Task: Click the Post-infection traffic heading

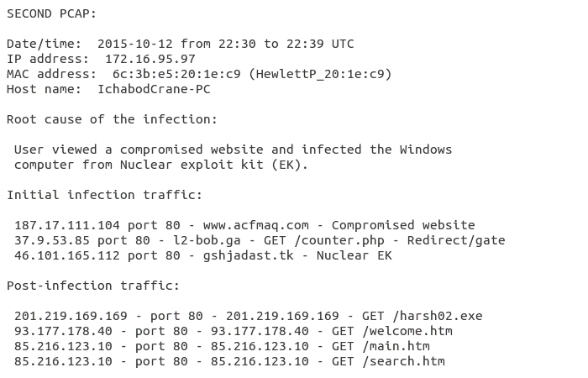Action: tap(93, 286)
